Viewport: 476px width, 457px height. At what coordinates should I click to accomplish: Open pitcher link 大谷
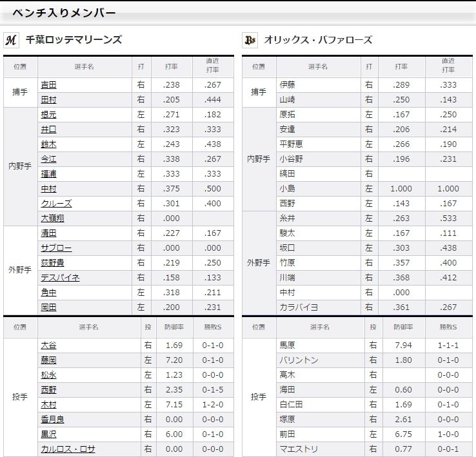click(x=48, y=345)
